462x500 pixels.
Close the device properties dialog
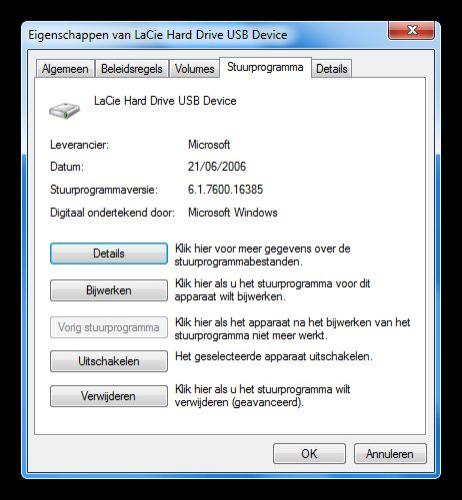412,30
